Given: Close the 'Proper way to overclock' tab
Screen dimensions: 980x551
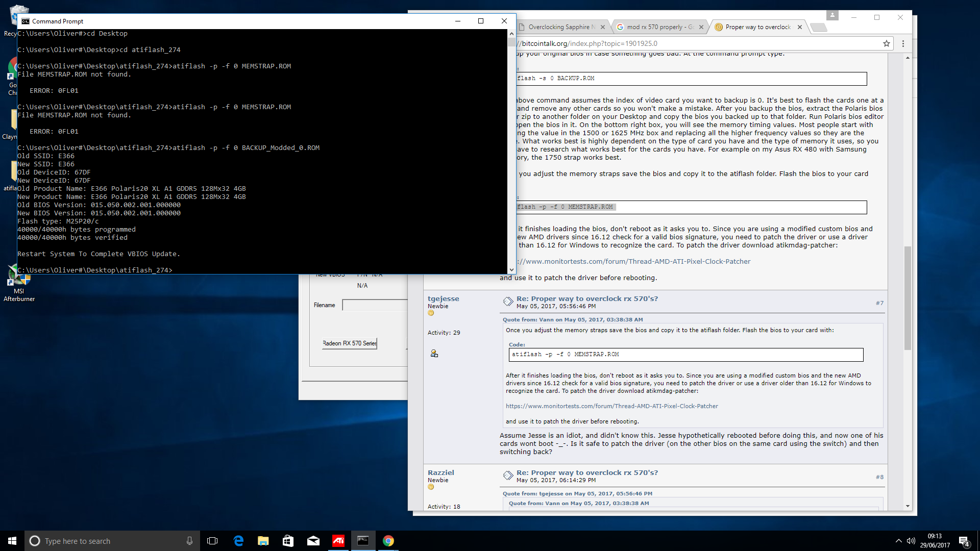Looking at the screenshot, I should pyautogui.click(x=800, y=27).
